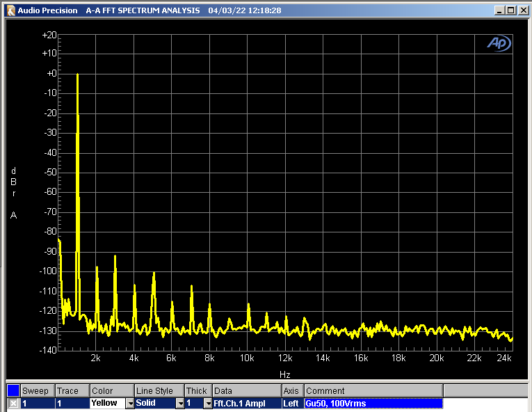Click the Comment column header

pyautogui.click(x=372, y=390)
